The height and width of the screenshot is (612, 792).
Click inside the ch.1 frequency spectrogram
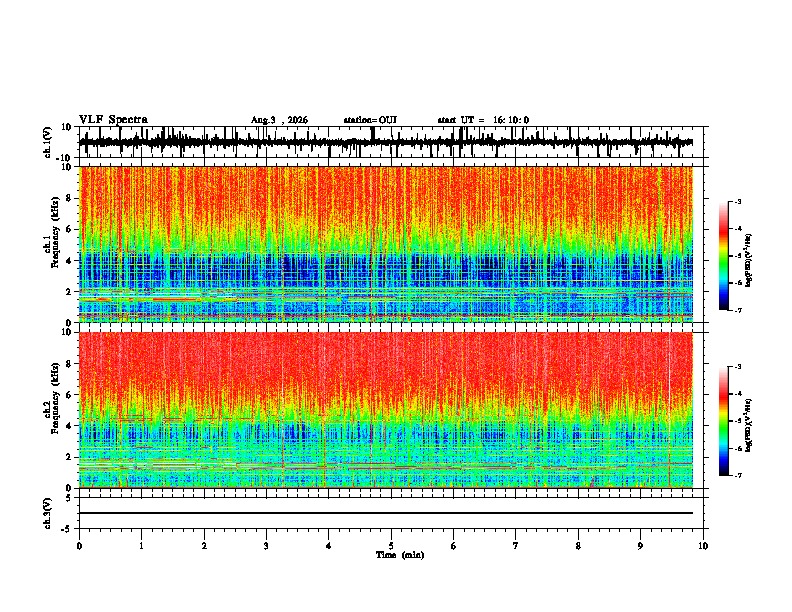pyautogui.click(x=386, y=244)
